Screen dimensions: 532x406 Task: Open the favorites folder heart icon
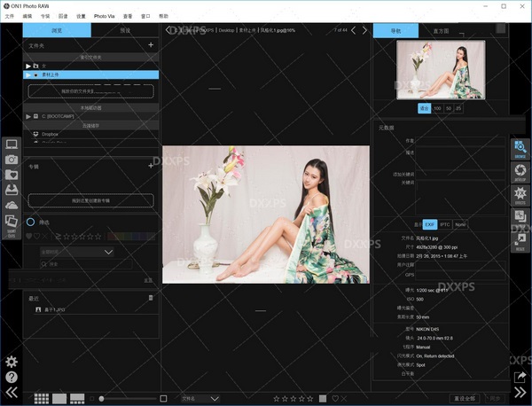[x=12, y=175]
